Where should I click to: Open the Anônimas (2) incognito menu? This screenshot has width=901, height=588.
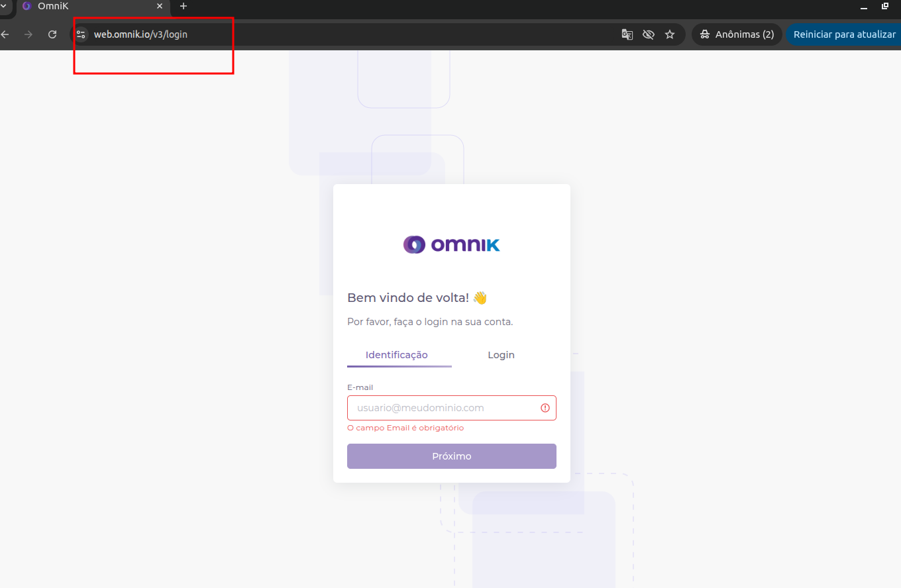737,34
